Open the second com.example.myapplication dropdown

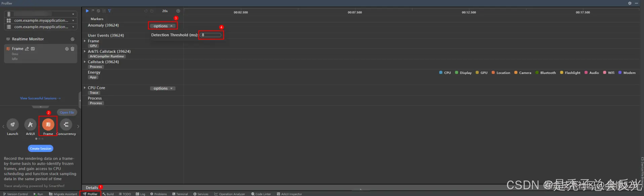tap(41, 27)
